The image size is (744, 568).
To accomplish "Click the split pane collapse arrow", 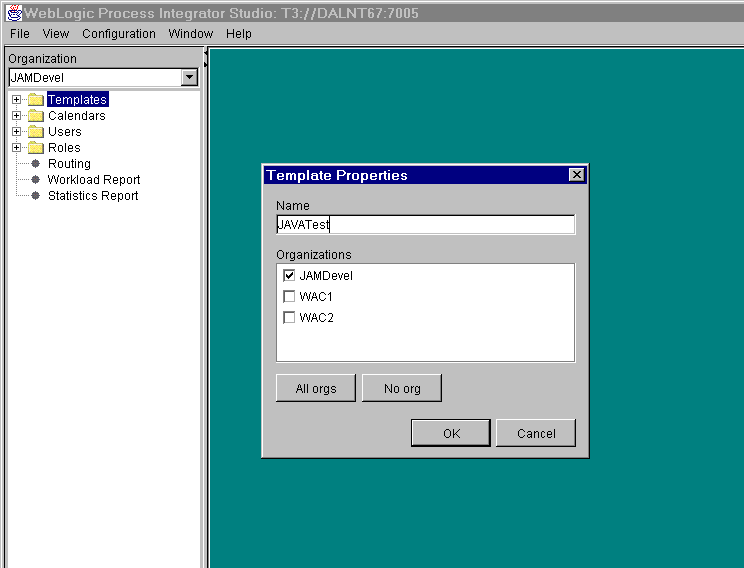I will pyautogui.click(x=205, y=54).
